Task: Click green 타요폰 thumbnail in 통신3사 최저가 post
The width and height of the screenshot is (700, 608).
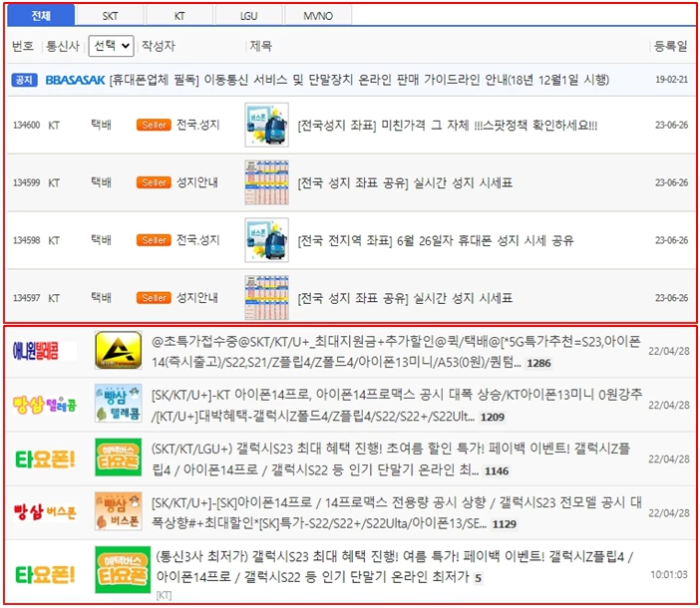Action: [123, 570]
